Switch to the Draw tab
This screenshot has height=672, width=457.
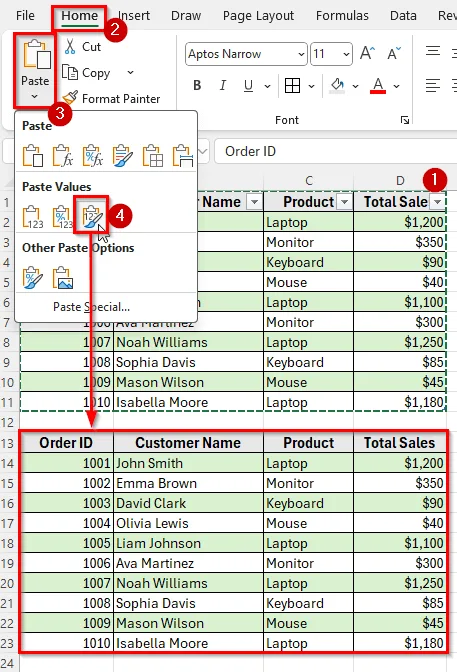[186, 16]
